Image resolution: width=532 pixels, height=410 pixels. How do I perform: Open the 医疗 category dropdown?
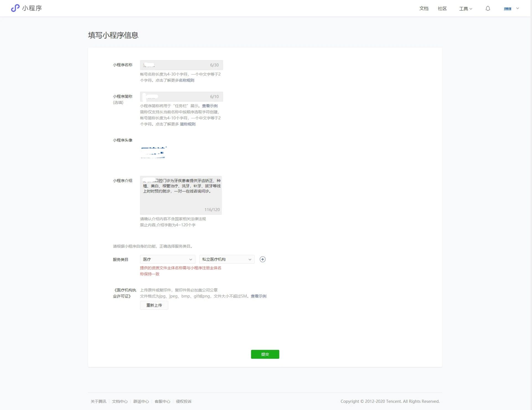coord(167,259)
